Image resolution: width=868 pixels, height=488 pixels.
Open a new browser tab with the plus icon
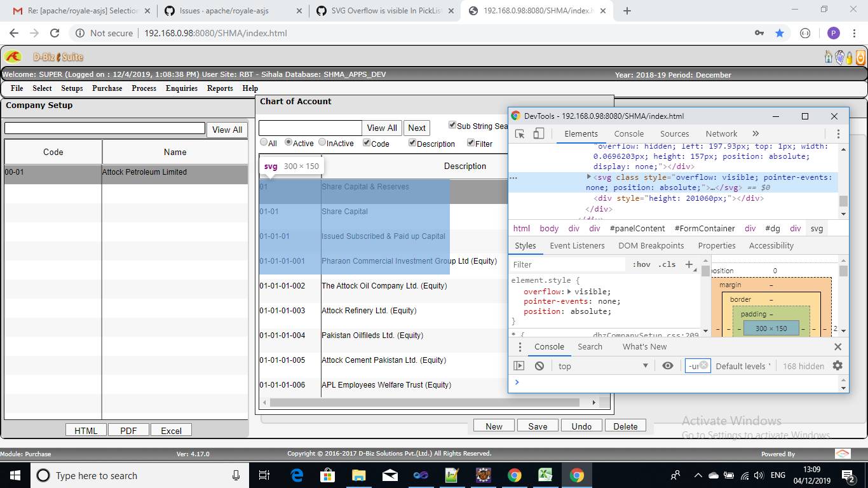pos(627,10)
